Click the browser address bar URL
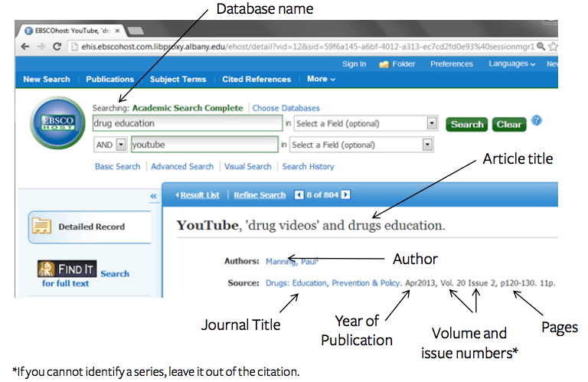The width and height of the screenshot is (588, 382). click(x=308, y=47)
